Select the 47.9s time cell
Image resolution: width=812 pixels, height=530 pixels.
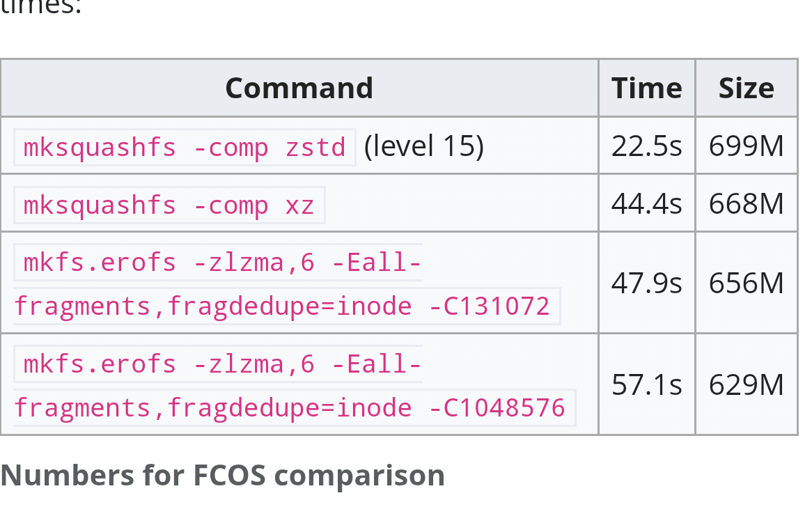(x=646, y=283)
